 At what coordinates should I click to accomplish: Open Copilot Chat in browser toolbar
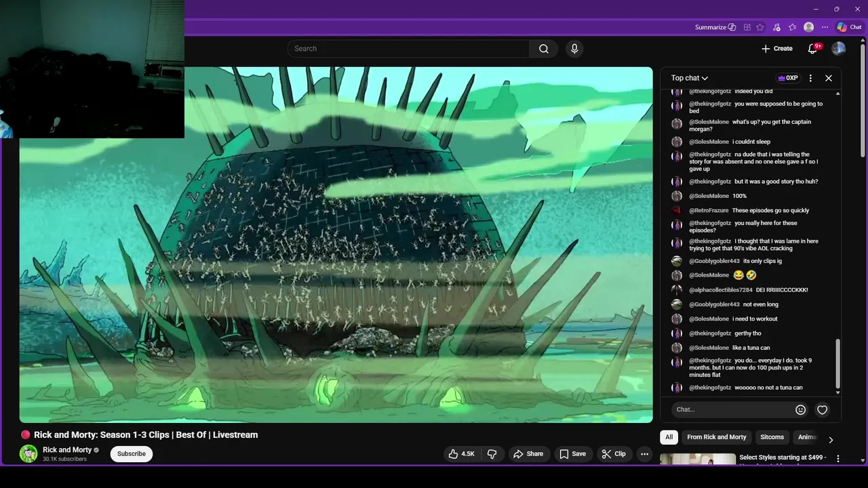pos(850,27)
